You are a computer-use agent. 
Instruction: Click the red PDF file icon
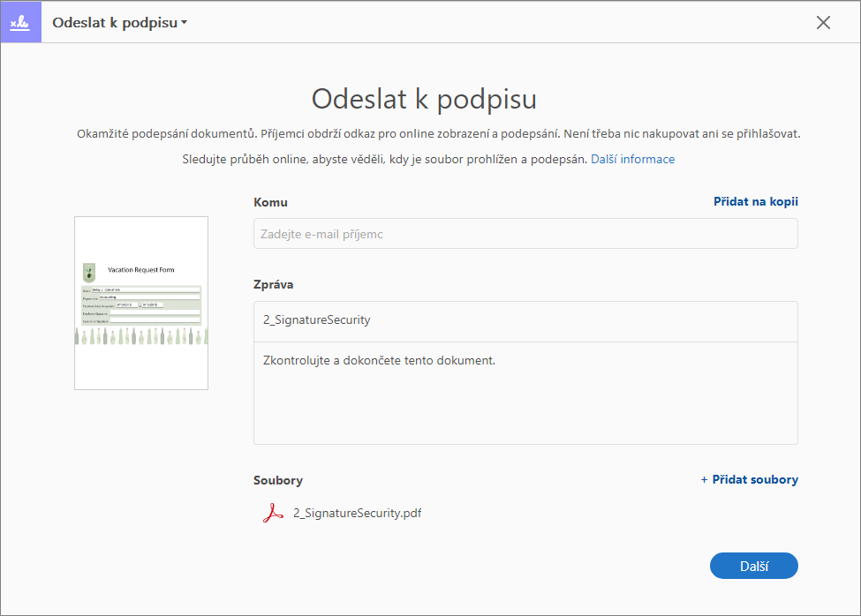pos(273,512)
